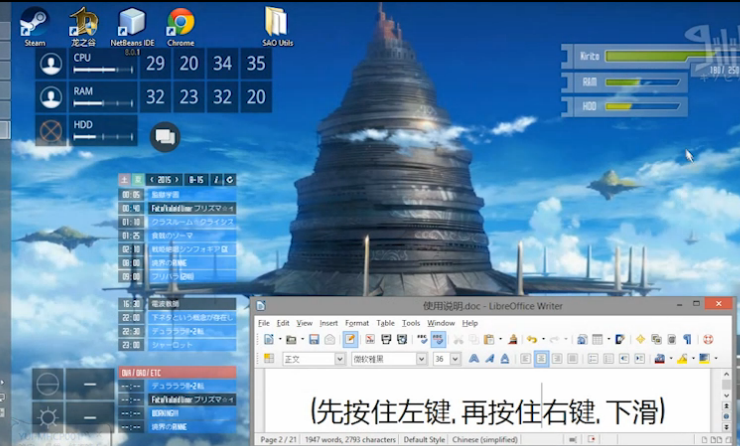Viewport: 740px width, 446px height.
Task: Click the Insert Table icon
Action: pyautogui.click(x=597, y=339)
